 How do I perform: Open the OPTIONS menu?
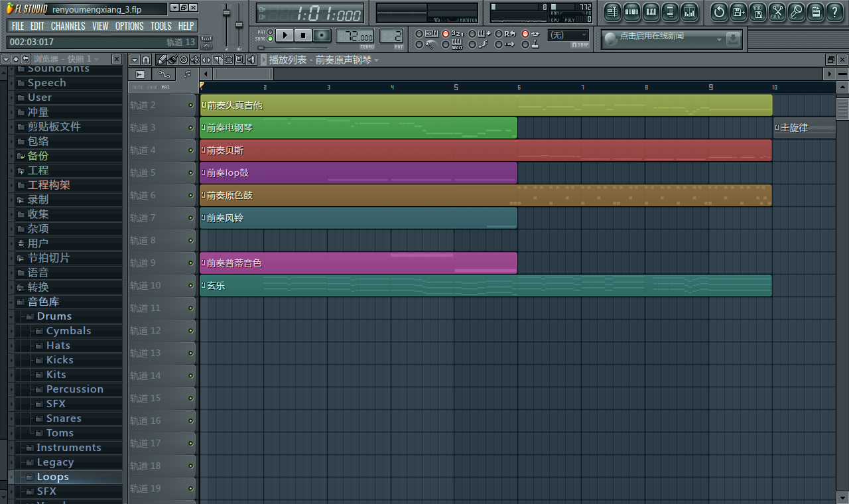click(x=129, y=26)
